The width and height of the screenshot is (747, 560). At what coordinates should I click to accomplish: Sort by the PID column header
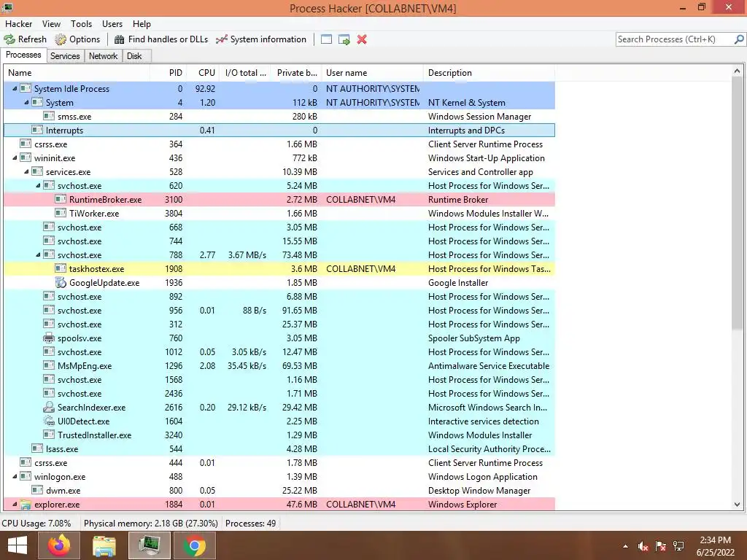pyautogui.click(x=169, y=73)
